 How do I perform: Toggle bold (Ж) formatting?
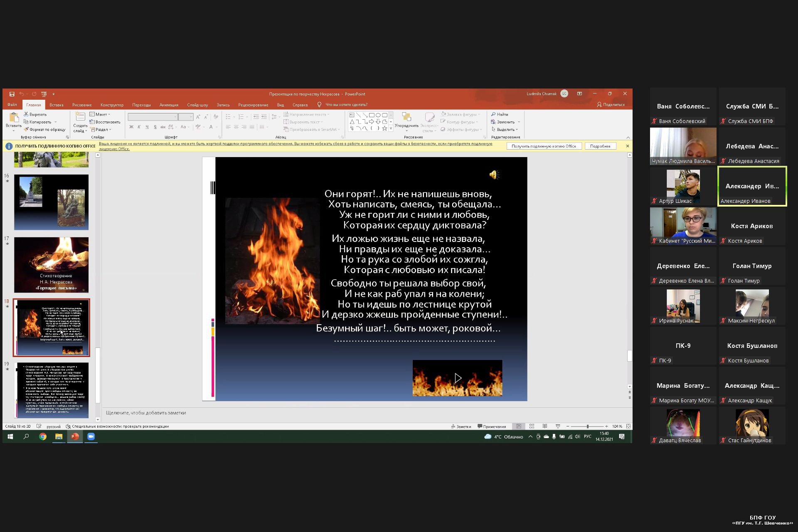click(131, 127)
